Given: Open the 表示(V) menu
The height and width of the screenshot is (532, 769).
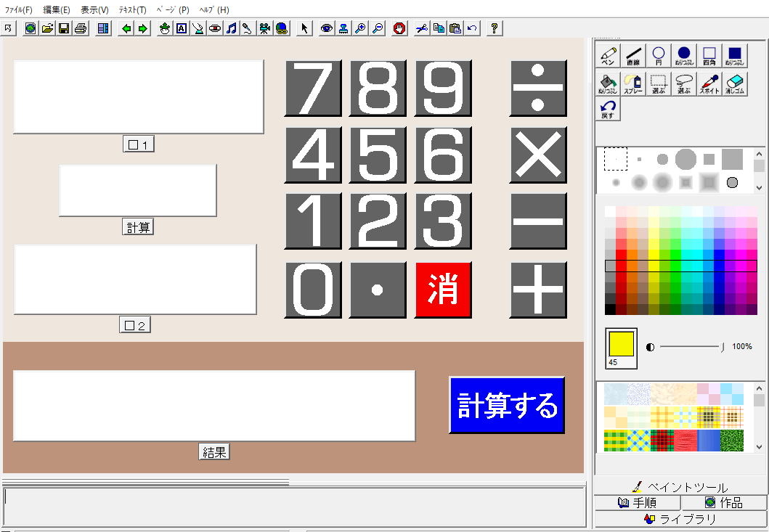Looking at the screenshot, I should (94, 10).
